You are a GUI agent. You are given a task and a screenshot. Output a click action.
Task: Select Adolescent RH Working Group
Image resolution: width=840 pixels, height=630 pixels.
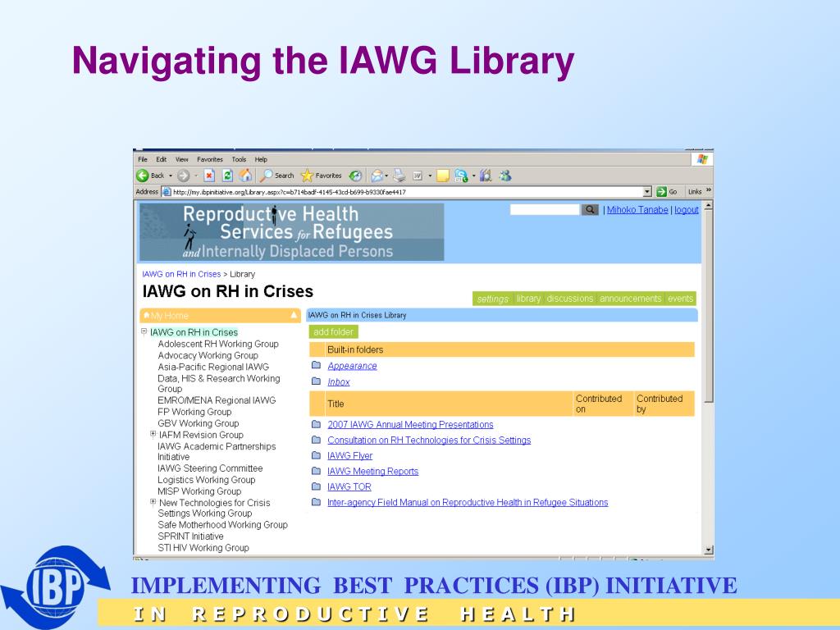pos(218,344)
